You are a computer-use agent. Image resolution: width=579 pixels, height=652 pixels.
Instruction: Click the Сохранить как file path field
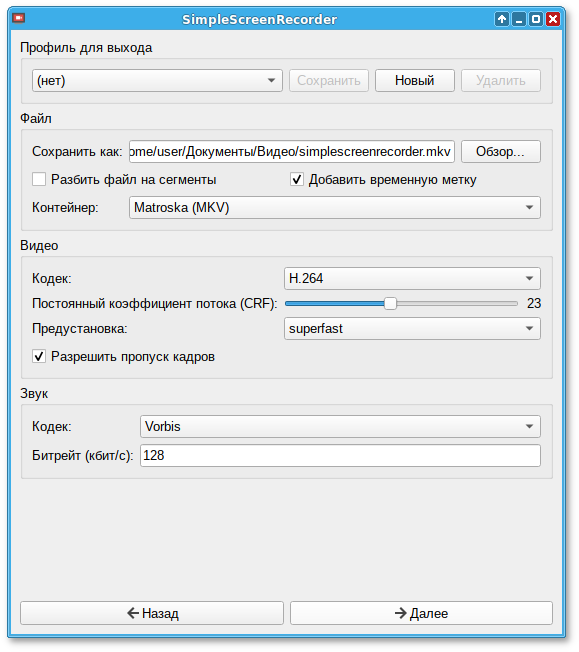tap(292, 151)
